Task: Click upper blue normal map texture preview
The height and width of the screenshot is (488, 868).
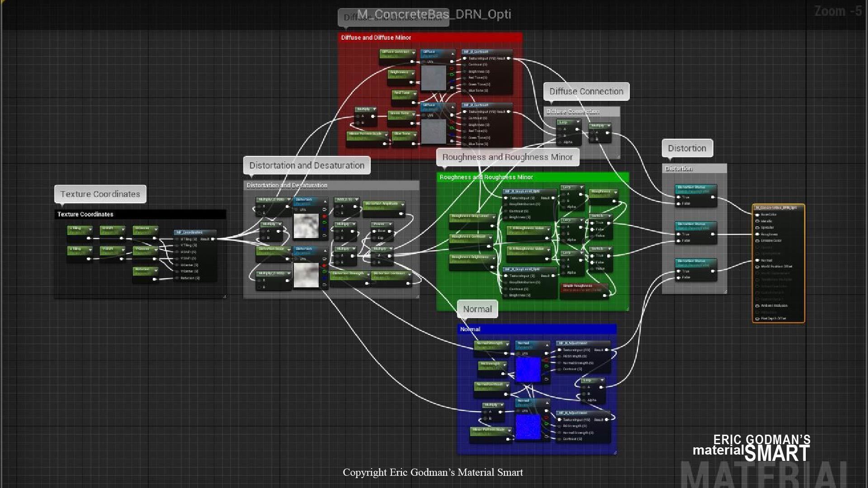Action: click(528, 369)
